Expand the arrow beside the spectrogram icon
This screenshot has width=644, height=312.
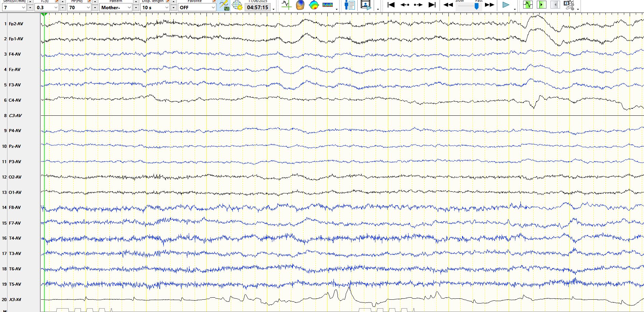pyautogui.click(x=337, y=9)
